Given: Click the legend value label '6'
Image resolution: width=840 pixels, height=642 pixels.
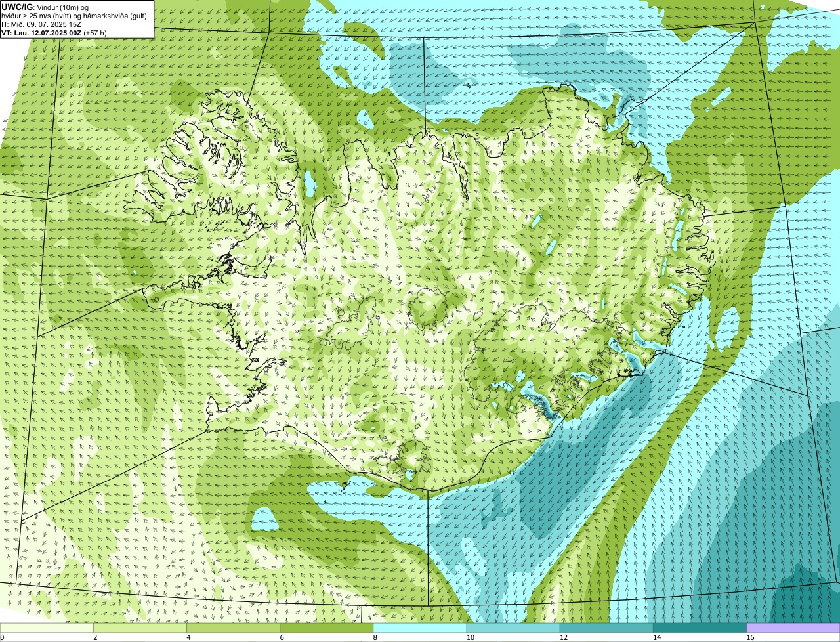Looking at the screenshot, I should tap(282, 637).
